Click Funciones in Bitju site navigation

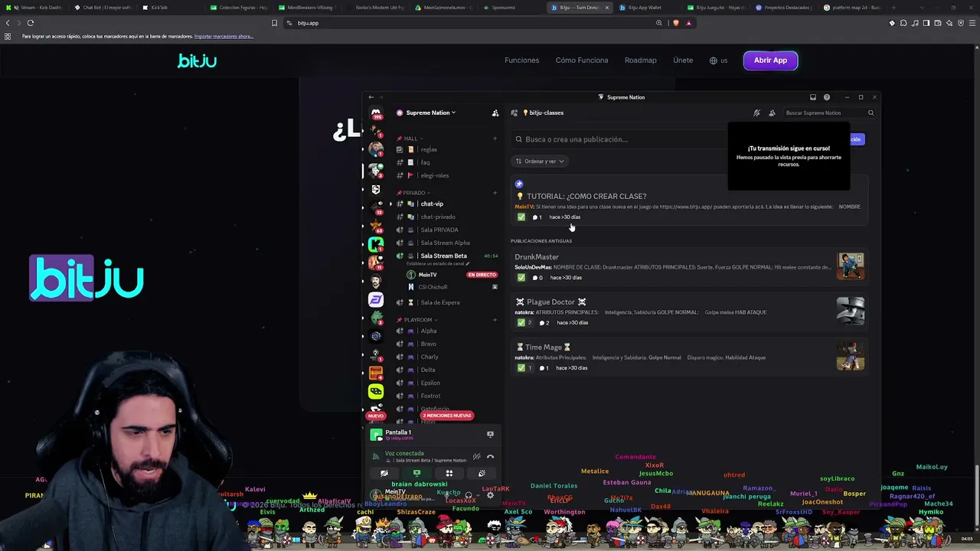click(x=521, y=60)
